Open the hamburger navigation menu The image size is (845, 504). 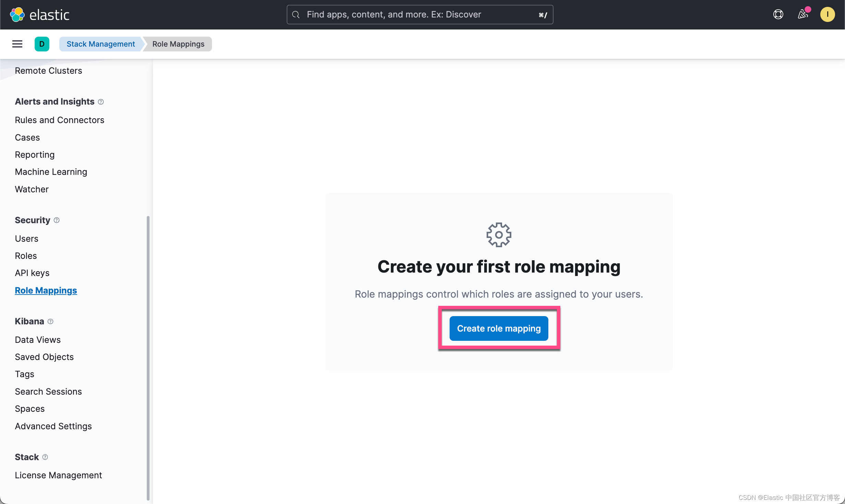(17, 44)
